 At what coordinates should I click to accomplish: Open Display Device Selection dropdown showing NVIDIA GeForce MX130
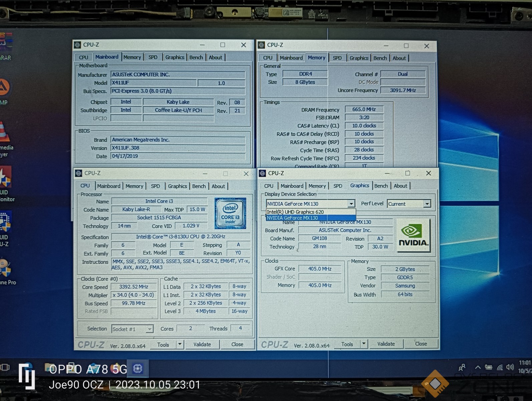[310, 204]
